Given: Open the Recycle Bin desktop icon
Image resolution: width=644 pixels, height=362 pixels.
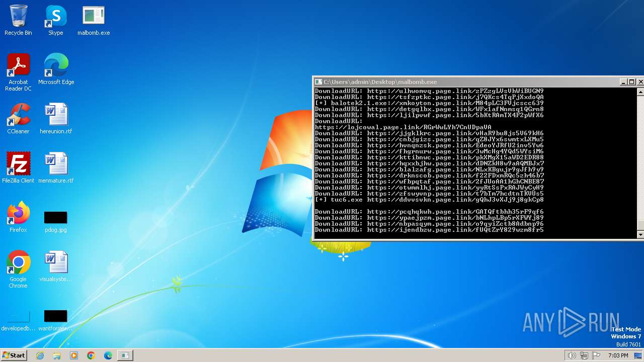Looking at the screenshot, I should point(18,20).
